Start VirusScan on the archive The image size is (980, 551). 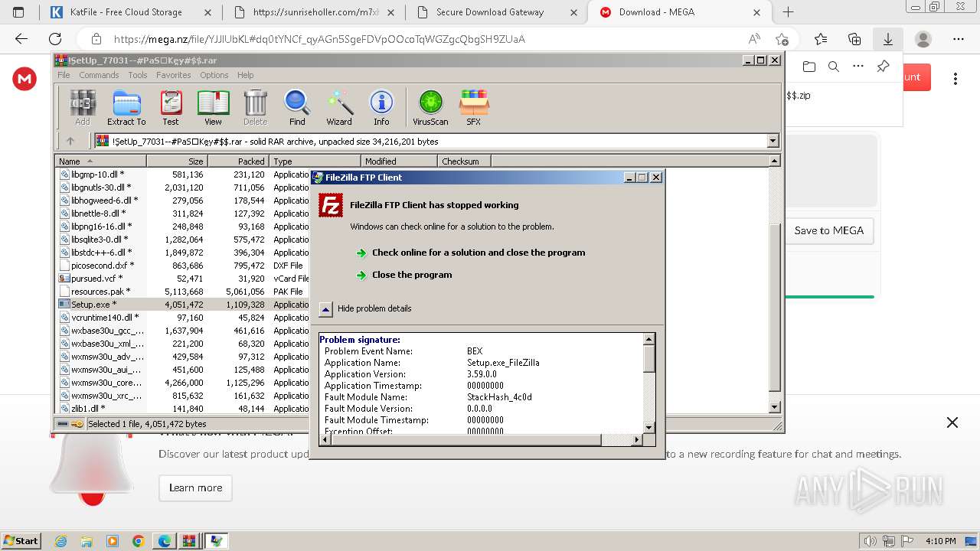point(430,107)
